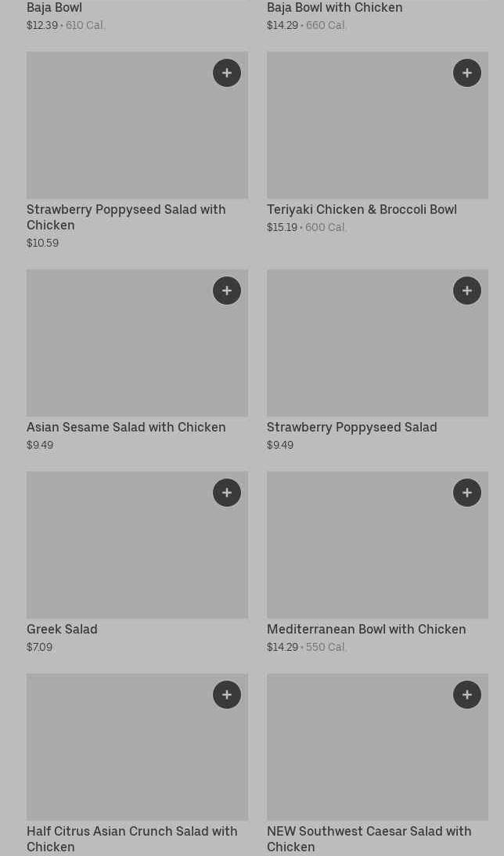
Task: Open NEW Southwest Caesar Salad title
Action: tap(369, 839)
